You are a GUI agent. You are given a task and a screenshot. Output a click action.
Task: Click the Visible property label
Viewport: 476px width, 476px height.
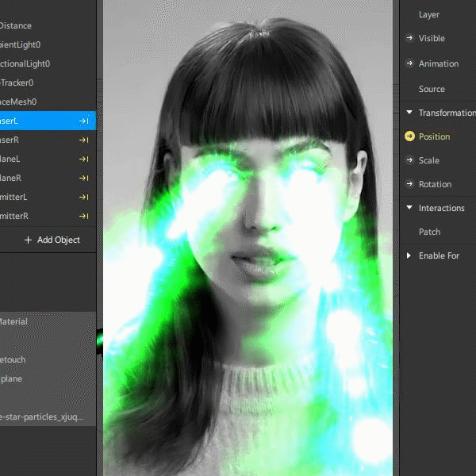point(432,38)
